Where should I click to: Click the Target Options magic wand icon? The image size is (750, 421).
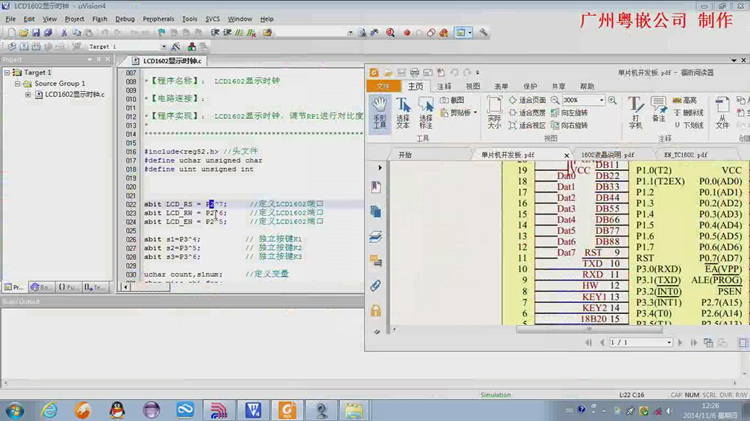(176, 46)
